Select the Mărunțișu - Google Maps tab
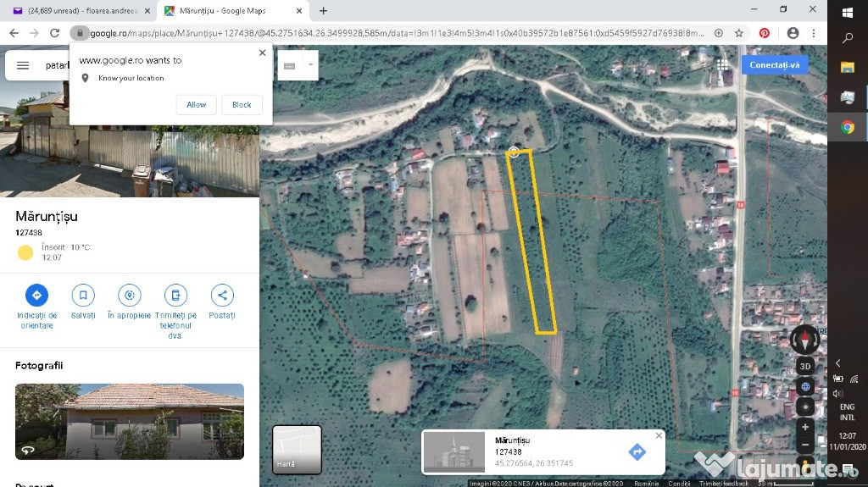The width and height of the screenshot is (868, 487). (x=229, y=11)
